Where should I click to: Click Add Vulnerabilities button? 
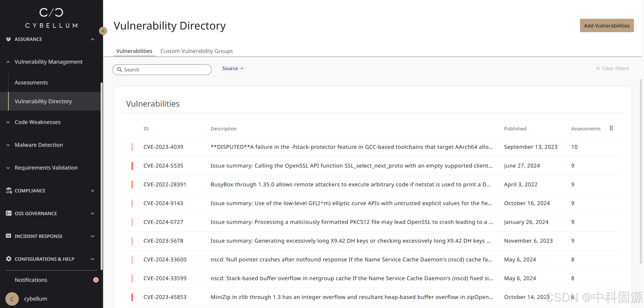tap(607, 25)
